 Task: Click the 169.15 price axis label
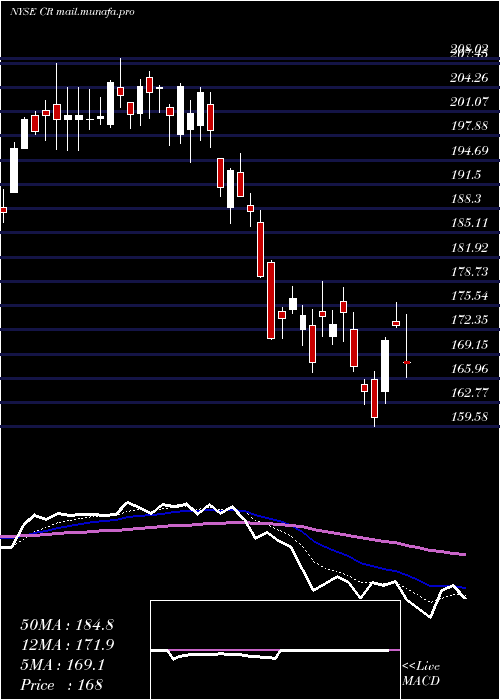(469, 345)
